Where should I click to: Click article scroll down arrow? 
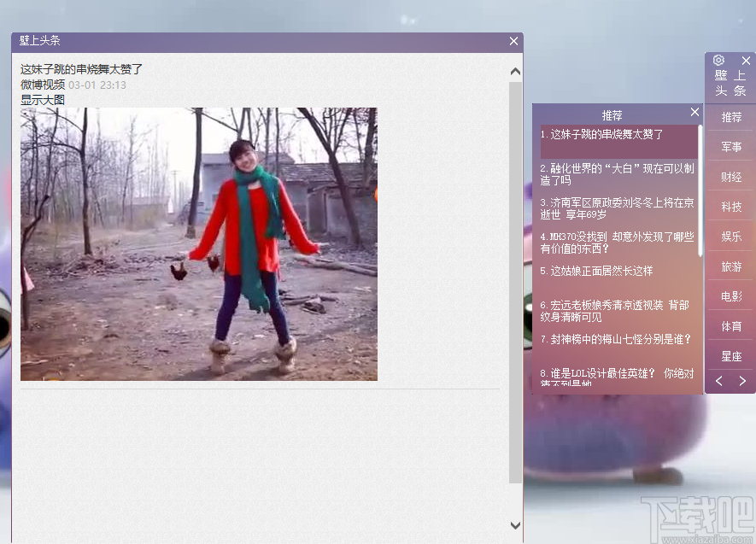(515, 525)
